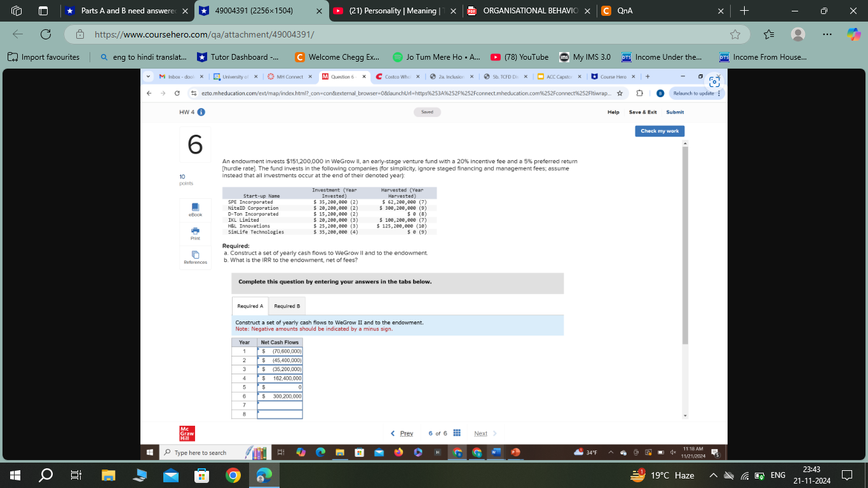The height and width of the screenshot is (488, 868).
Task: Click the screenshot capture icon on the image
Action: (x=714, y=82)
